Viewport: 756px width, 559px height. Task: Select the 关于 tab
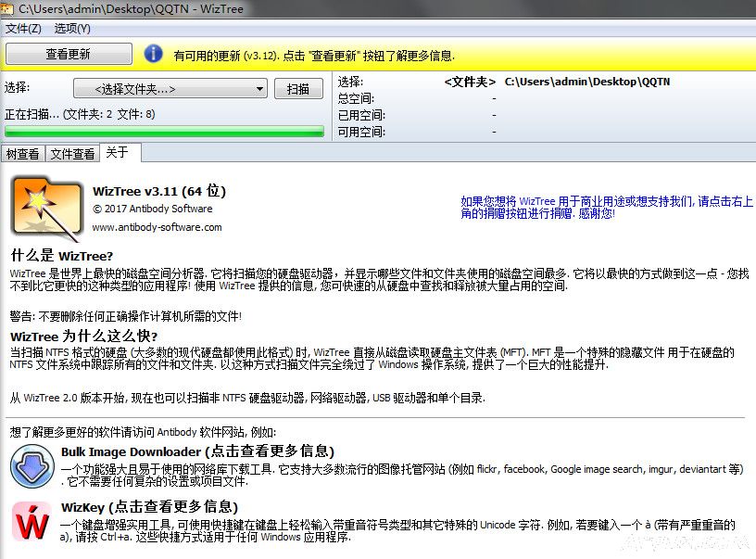(x=118, y=153)
